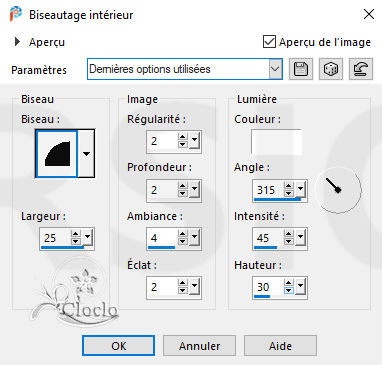
Task: Decrease Hauteur value with down arrow
Action: [289, 290]
